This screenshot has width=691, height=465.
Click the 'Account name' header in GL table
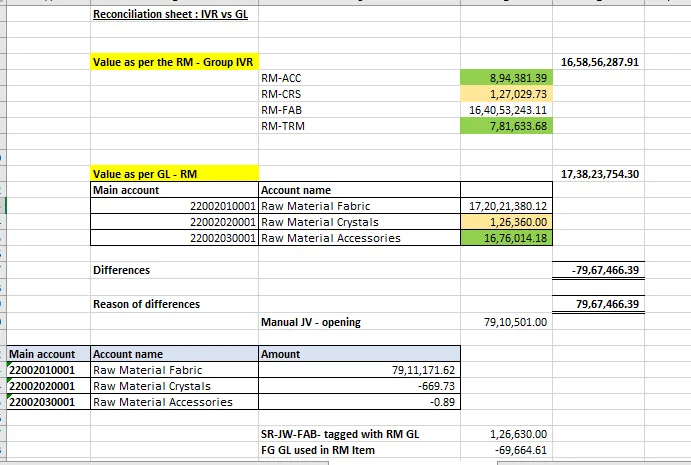tap(359, 190)
